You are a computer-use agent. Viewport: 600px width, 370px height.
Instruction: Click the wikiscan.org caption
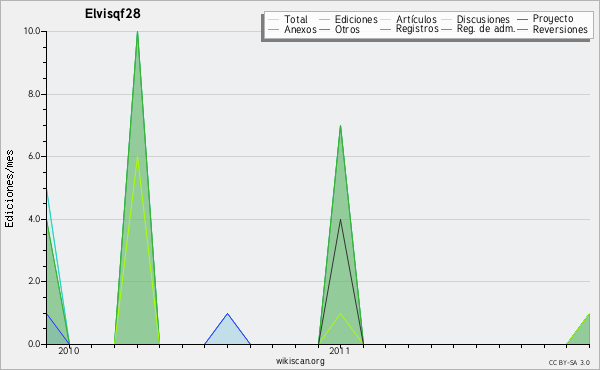[300, 361]
